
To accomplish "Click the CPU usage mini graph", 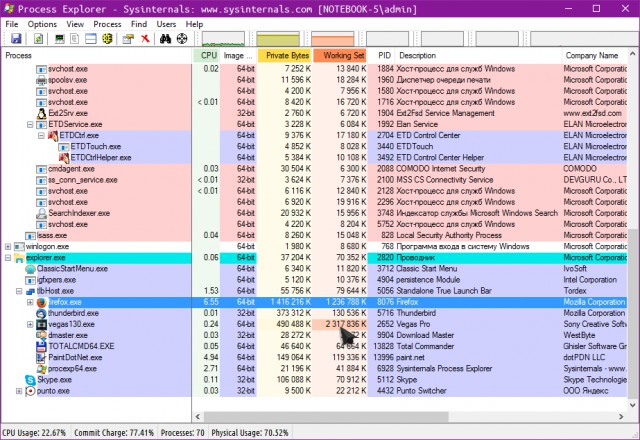I will point(223,39).
